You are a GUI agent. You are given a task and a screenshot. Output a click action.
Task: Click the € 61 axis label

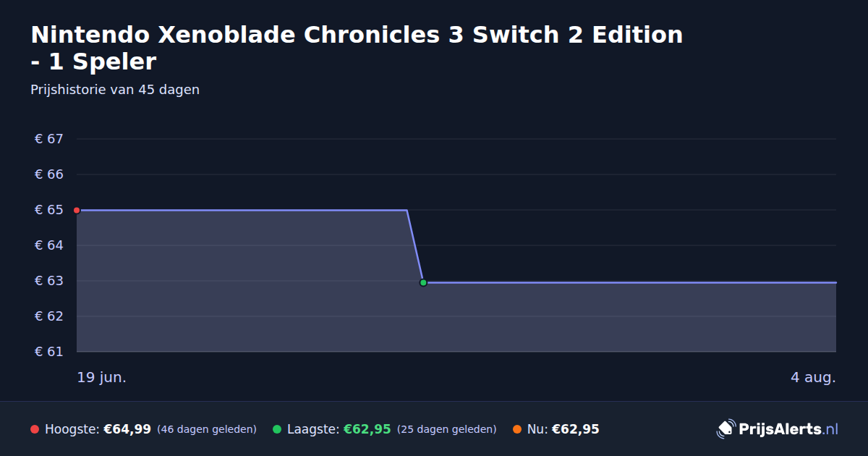[x=49, y=352]
